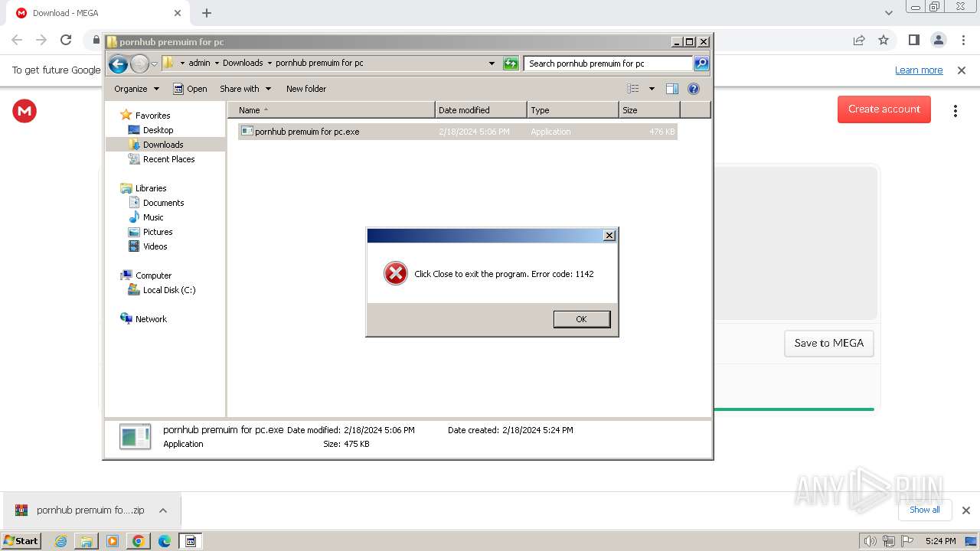Click Show all downloads
Image resolution: width=980 pixels, height=551 pixels.
925,510
